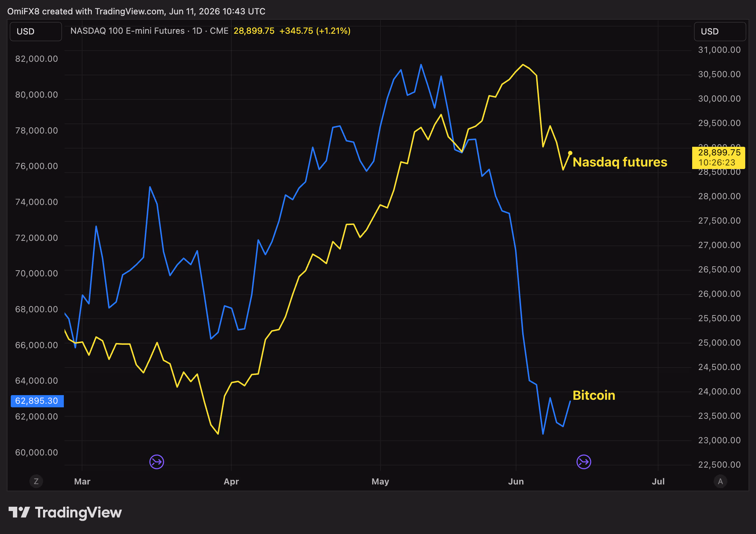Toggle the A auto-scale button
756x534 pixels.
(720, 481)
